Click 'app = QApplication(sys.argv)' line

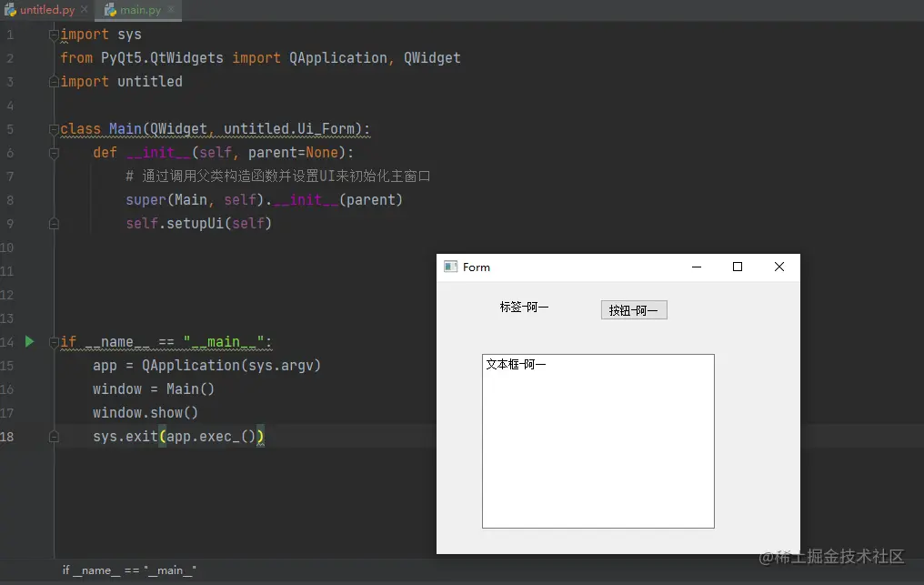pyautogui.click(x=206, y=365)
